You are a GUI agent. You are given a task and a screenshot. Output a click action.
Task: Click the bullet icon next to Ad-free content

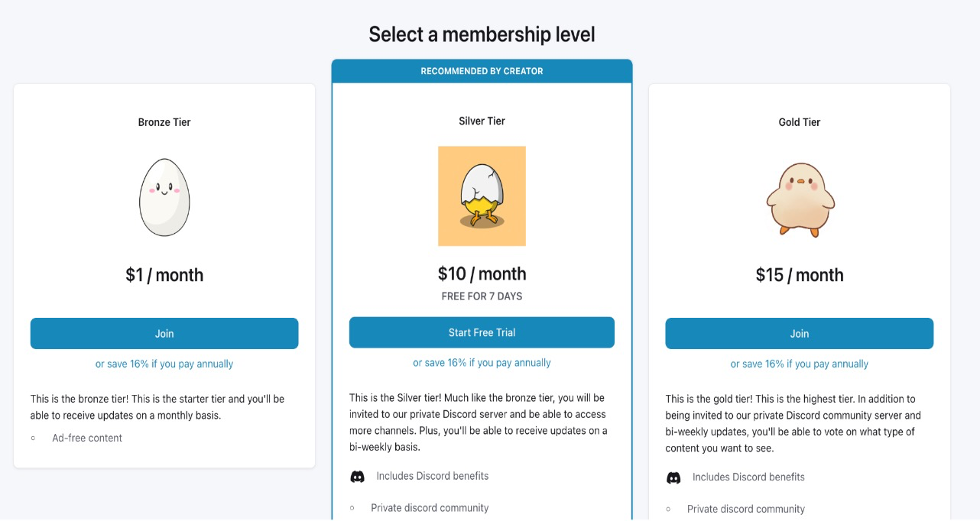coord(32,438)
